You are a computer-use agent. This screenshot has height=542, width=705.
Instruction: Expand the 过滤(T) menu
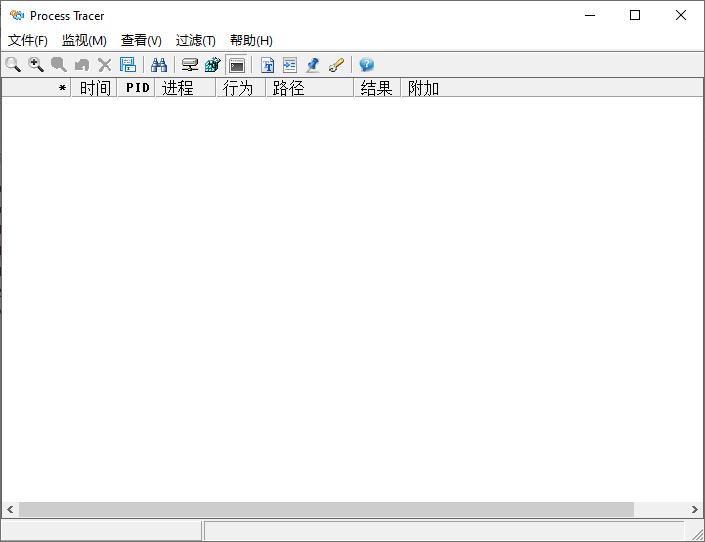click(196, 40)
